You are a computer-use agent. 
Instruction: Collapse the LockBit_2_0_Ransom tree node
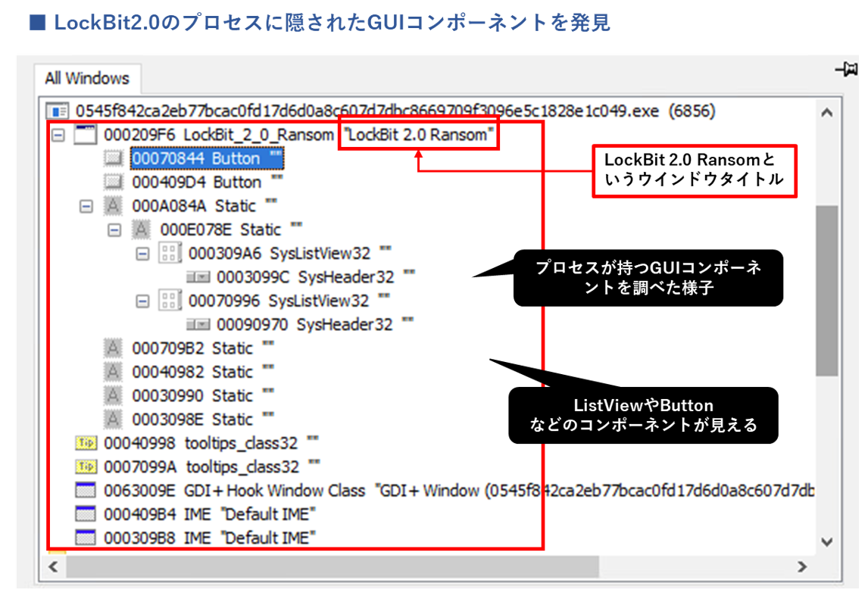click(x=58, y=136)
